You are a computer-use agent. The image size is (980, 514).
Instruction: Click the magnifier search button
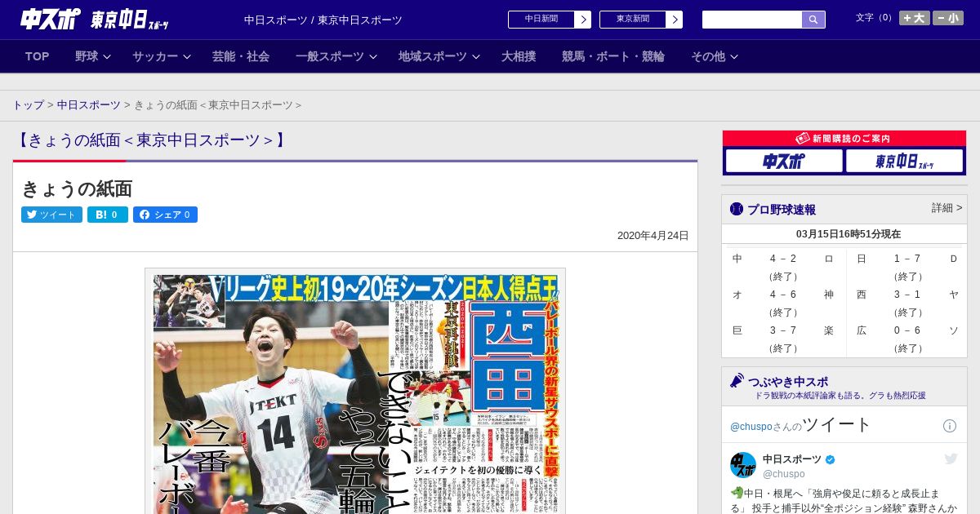pyautogui.click(x=813, y=20)
